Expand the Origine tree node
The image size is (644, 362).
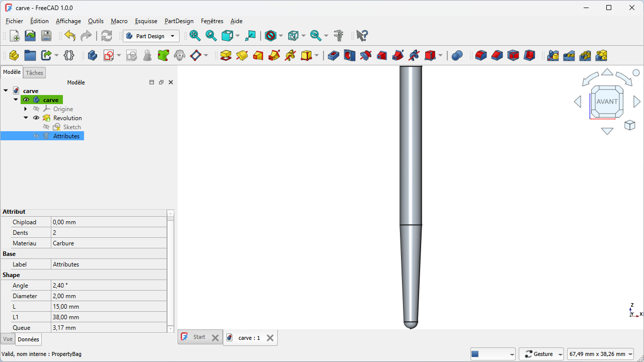(26, 109)
